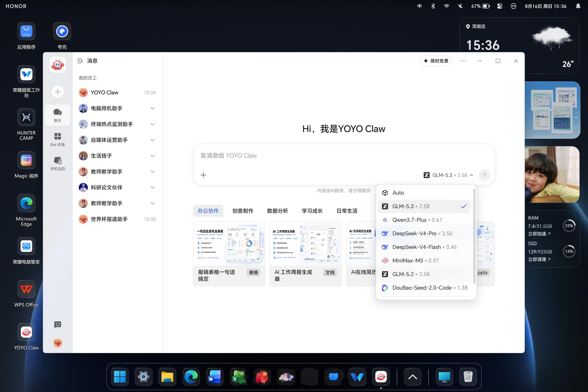Image resolution: width=588 pixels, height=392 pixels.
Task: Expand the 电脑用机助手 chevron
Action: pyautogui.click(x=152, y=108)
